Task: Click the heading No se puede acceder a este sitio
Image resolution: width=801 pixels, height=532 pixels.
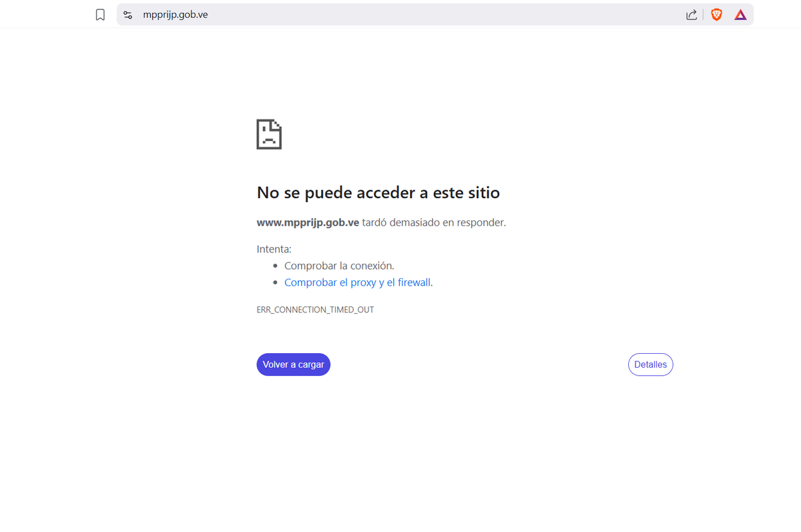Action: (378, 193)
